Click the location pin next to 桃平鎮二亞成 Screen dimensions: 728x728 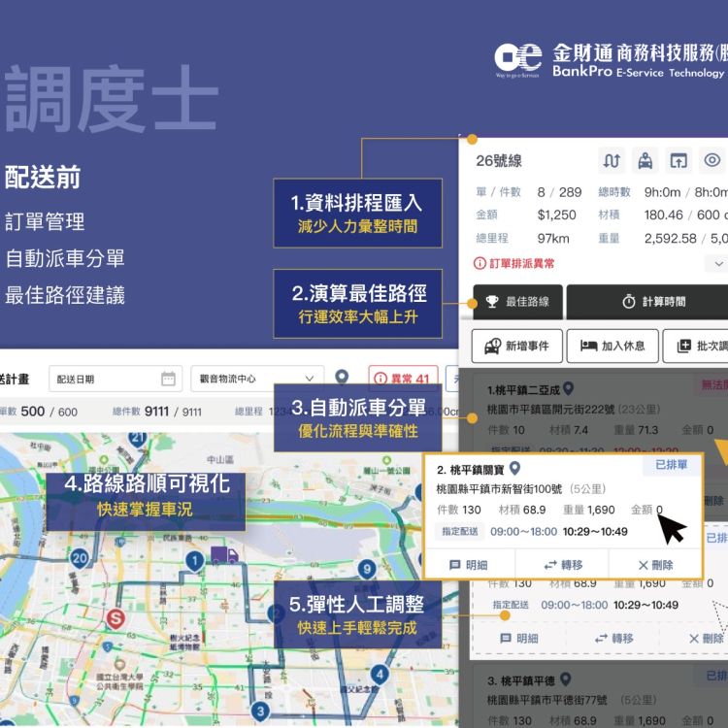[568, 388]
